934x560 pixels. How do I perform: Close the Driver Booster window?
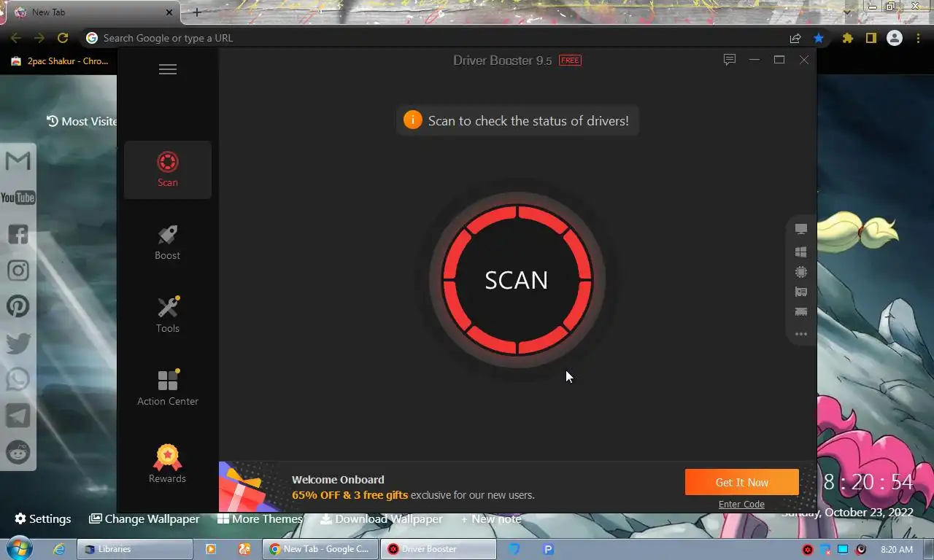[804, 60]
